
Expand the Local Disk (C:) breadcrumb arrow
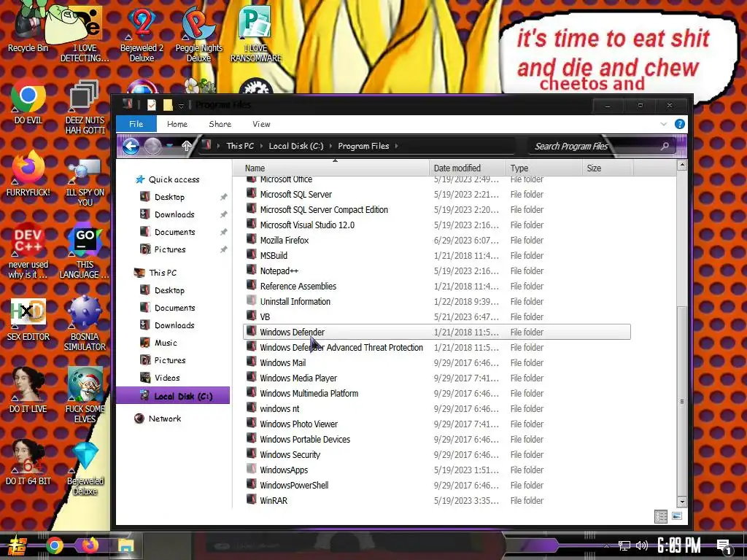point(330,146)
